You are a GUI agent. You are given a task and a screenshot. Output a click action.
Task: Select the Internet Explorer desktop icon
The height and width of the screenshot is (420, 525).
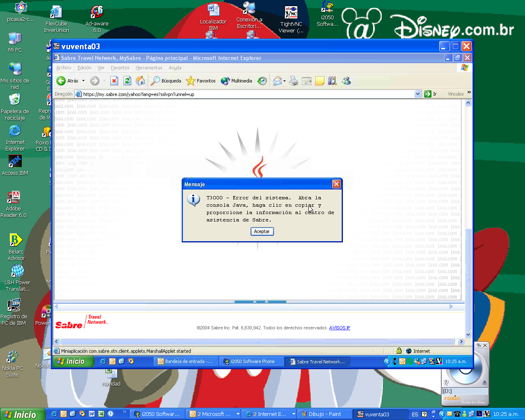coord(15,138)
